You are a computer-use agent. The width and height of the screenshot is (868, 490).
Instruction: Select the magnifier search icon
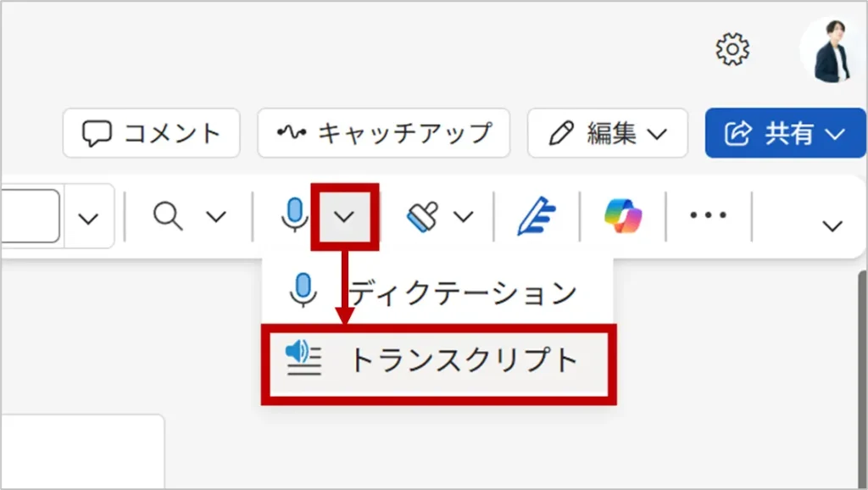tap(168, 215)
